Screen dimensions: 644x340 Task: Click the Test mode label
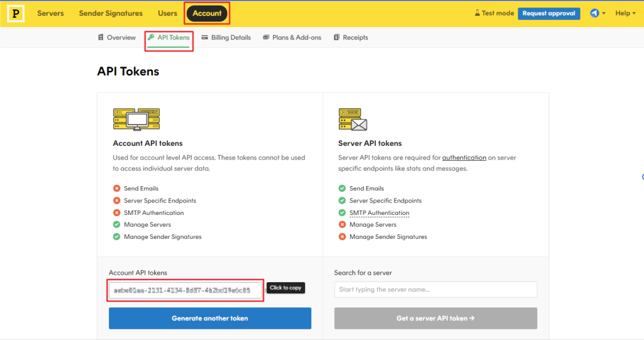498,13
